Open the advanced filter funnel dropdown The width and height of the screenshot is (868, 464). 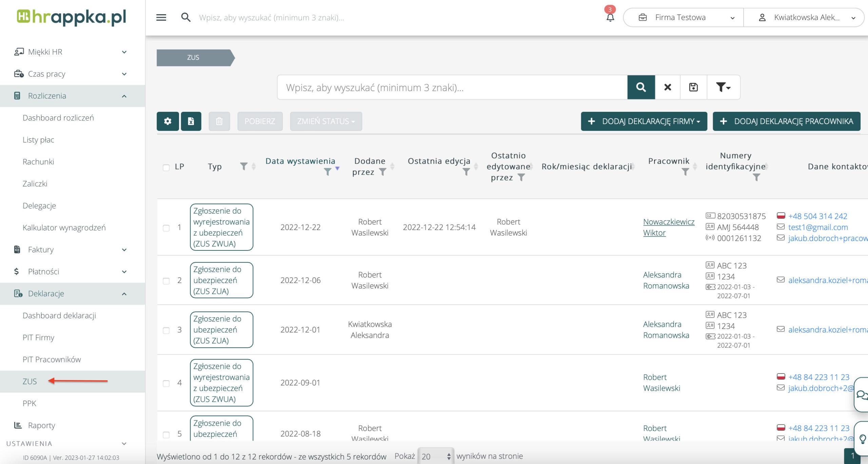click(x=723, y=87)
